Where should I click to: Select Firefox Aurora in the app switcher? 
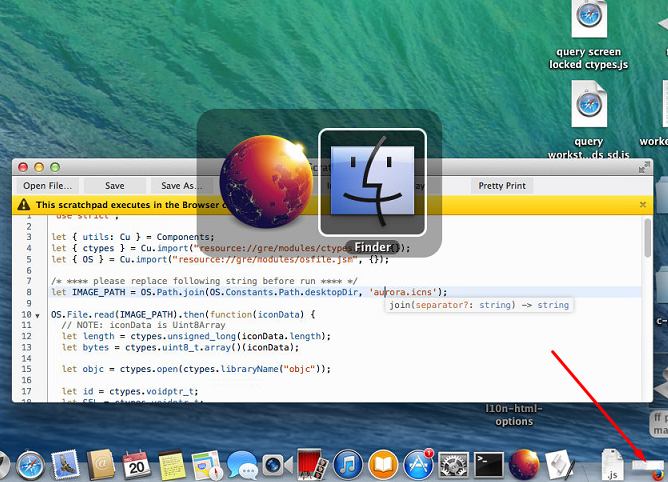click(266, 182)
